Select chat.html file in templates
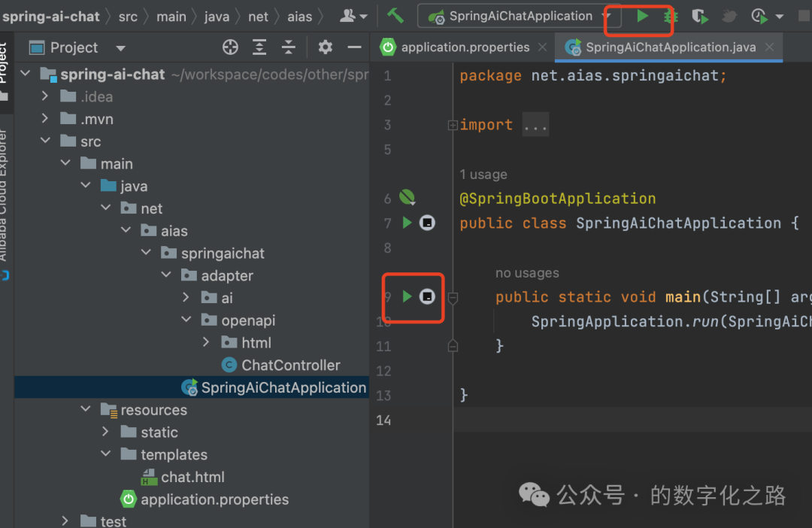This screenshot has height=528, width=812. pyautogui.click(x=183, y=477)
